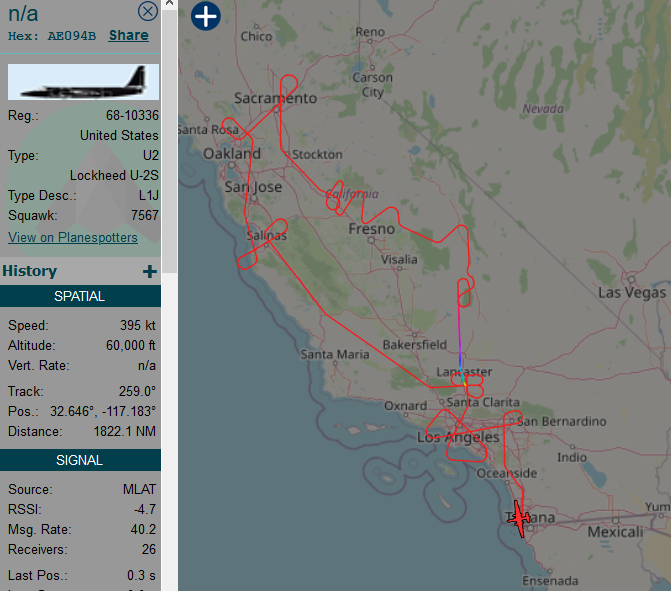
Task: Click the Bakersfield map label
Action: click(415, 345)
